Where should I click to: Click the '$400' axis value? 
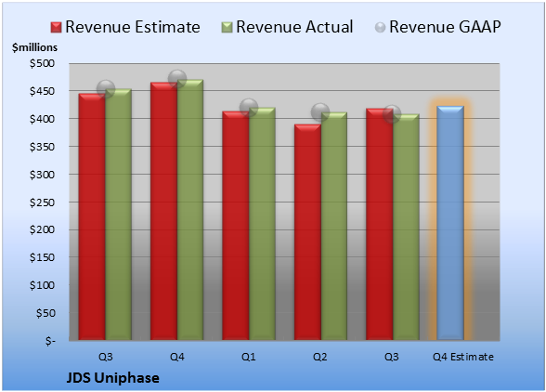[x=42, y=119]
